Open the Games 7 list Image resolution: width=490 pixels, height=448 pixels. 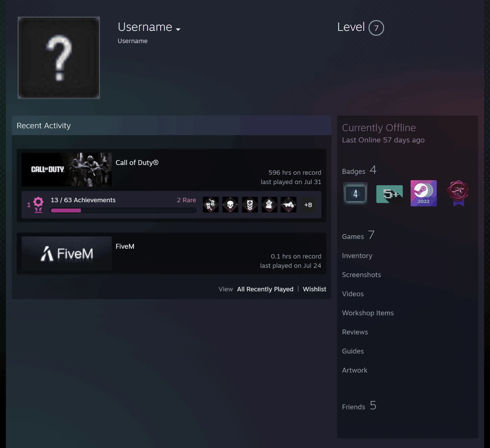(x=358, y=235)
